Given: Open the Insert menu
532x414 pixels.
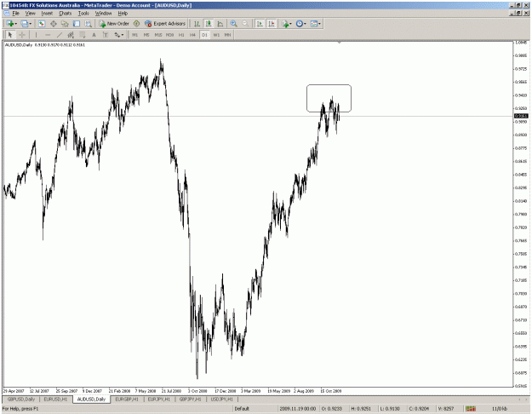Looking at the screenshot, I should click(47, 14).
